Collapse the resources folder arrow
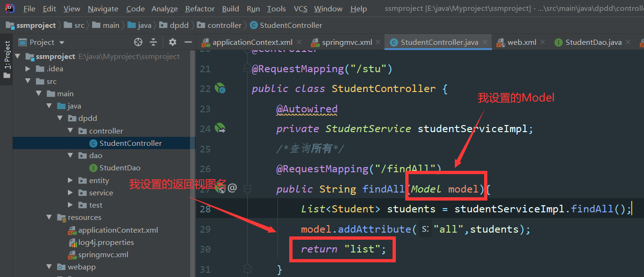Image resolution: width=644 pixels, height=277 pixels. (49, 218)
